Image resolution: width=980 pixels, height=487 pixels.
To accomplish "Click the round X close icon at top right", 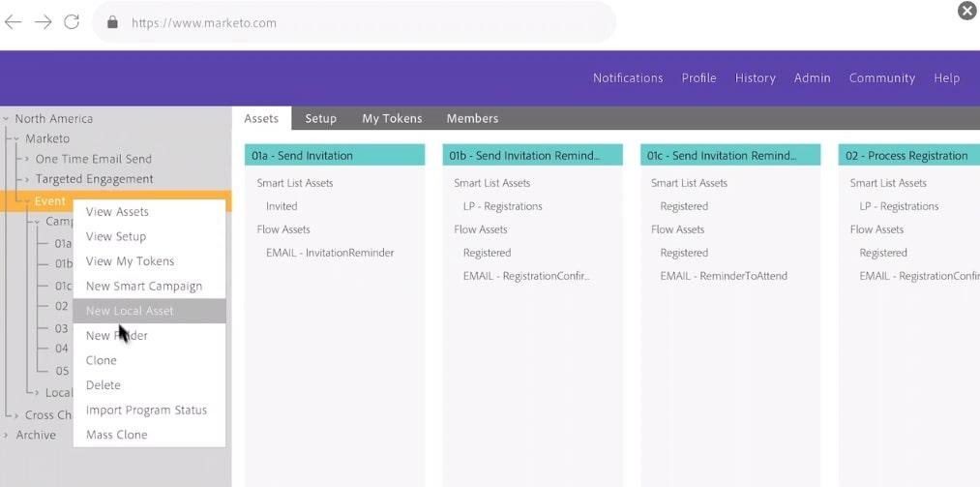I will click(x=966, y=11).
